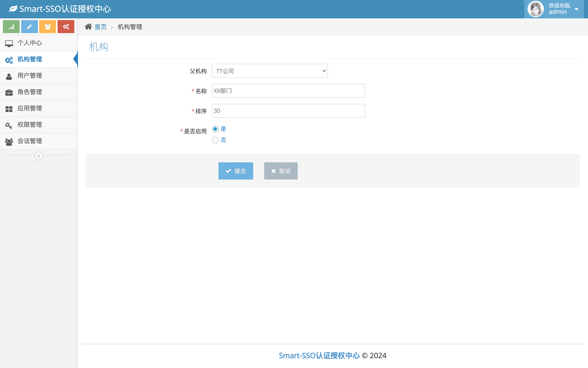Screen dimensions: 588x368
Task: Open 用户管理 in the sidebar
Action: pos(39,76)
